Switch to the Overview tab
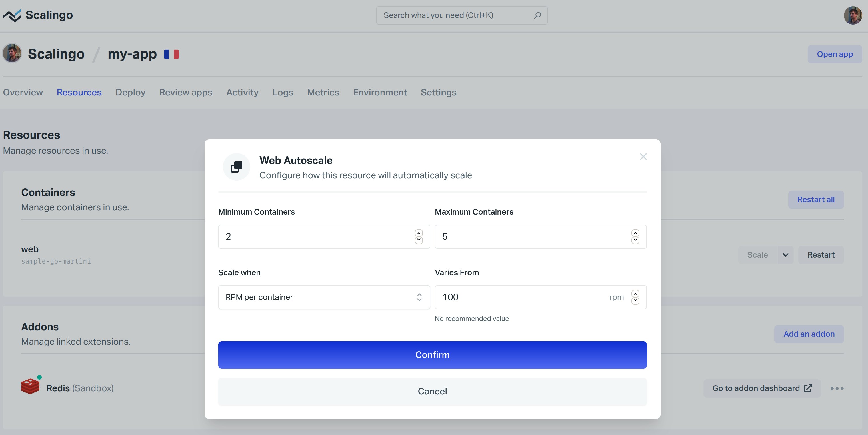Screen dimensions: 868x435 pos(23,92)
